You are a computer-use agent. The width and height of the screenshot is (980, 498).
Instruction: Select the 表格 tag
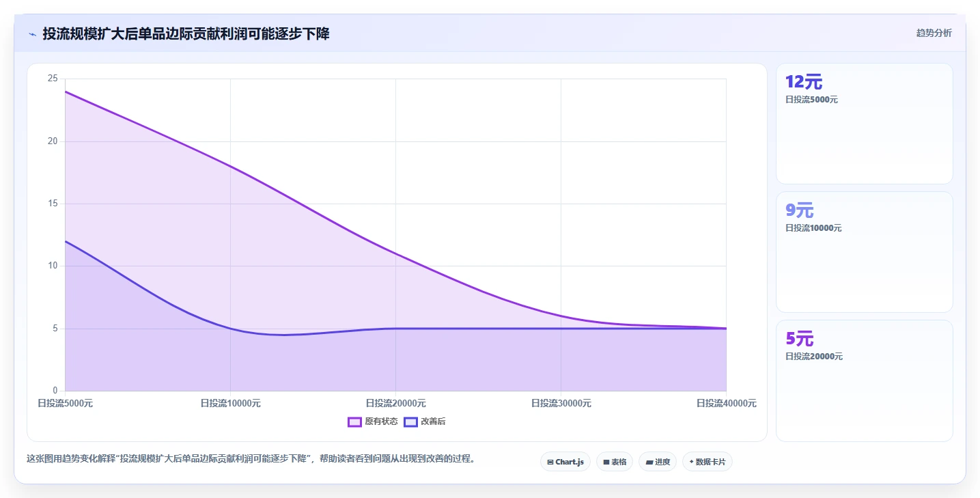click(615, 462)
